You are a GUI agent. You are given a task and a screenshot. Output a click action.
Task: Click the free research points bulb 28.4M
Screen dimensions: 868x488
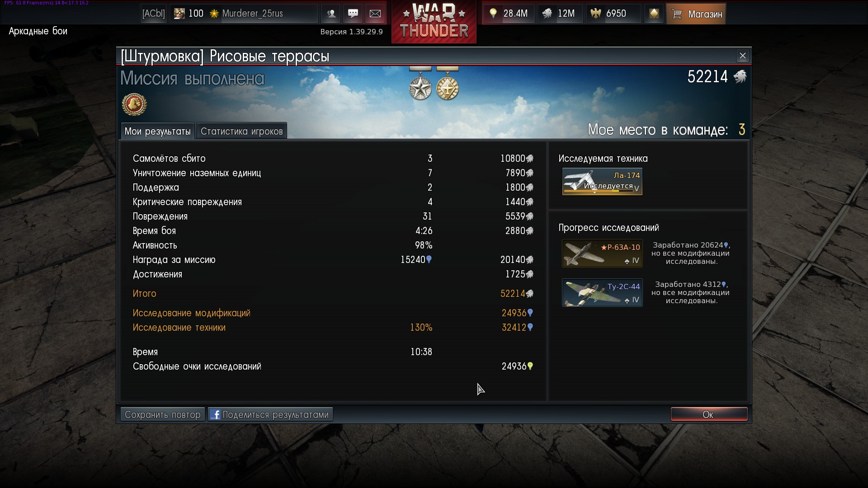[509, 14]
